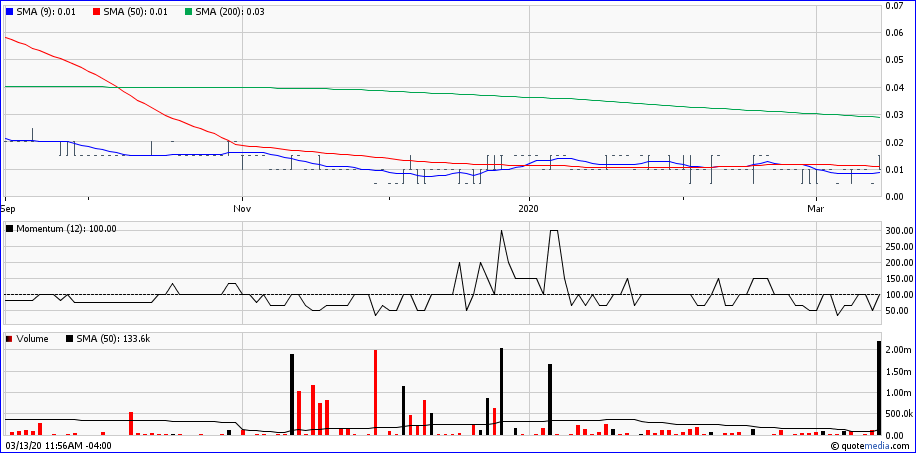916x453 pixels.
Task: Click the chart timestamp 03/13/20 11:56AM
Action: coord(58,445)
